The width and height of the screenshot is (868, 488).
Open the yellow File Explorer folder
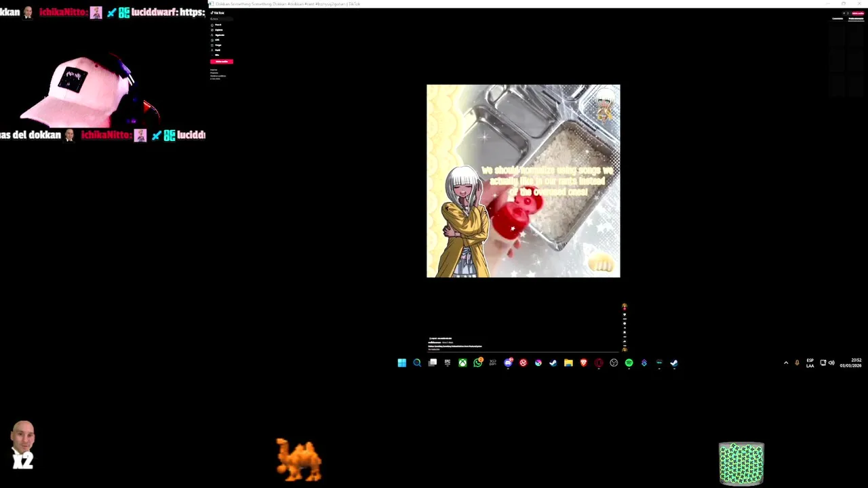568,363
